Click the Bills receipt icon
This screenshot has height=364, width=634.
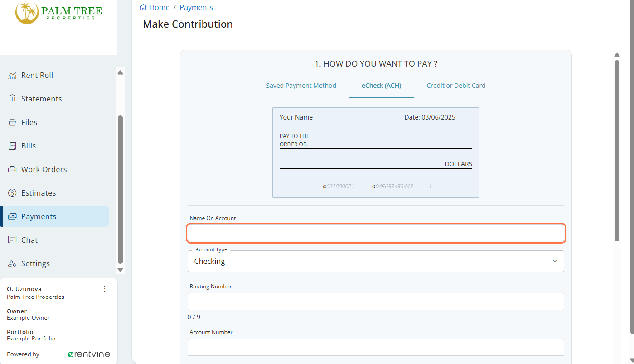[12, 146]
